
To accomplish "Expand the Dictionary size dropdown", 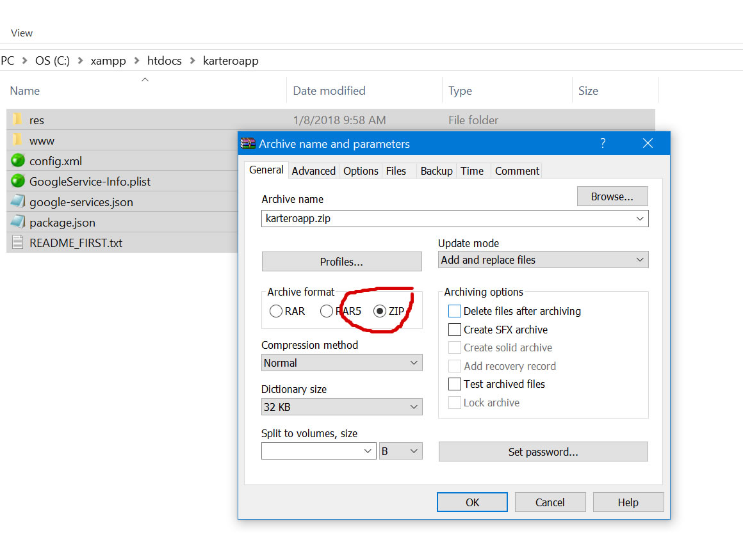I will 341,407.
